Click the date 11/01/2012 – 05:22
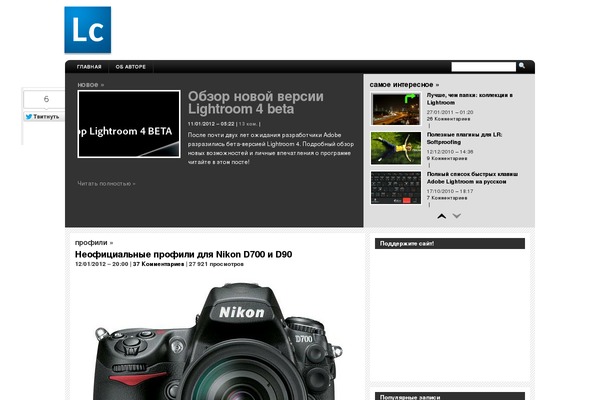Screen dimensions: 600x400 [x=211, y=124]
